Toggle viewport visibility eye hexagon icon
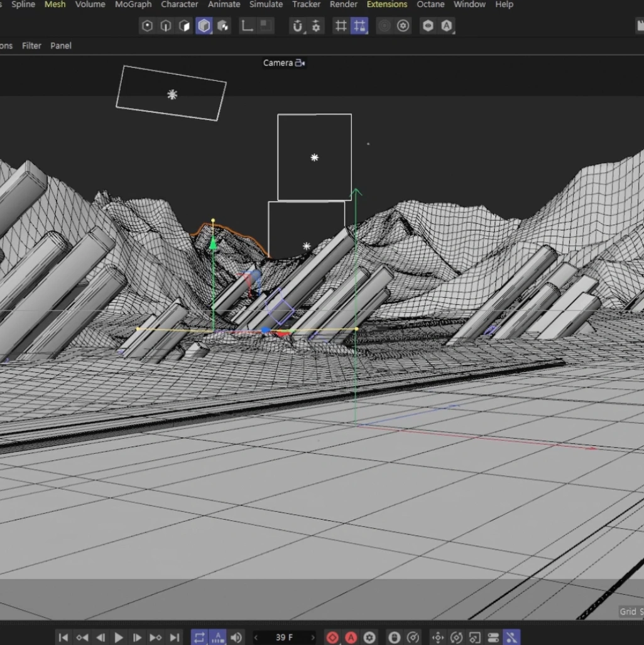The height and width of the screenshot is (645, 644). (x=428, y=26)
